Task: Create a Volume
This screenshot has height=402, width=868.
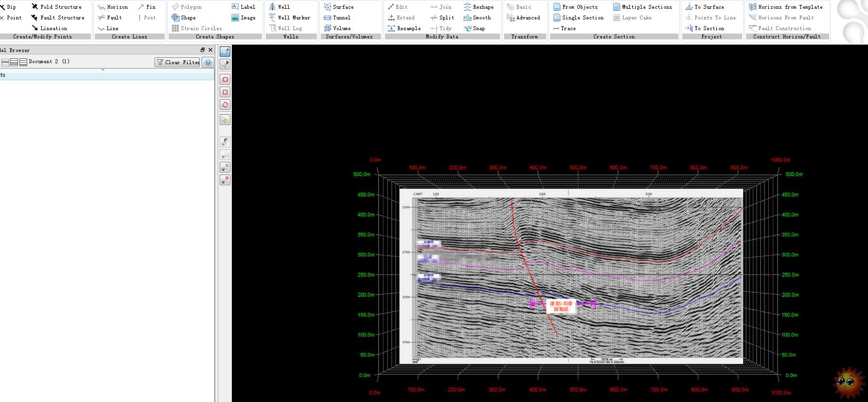Action: click(x=337, y=28)
